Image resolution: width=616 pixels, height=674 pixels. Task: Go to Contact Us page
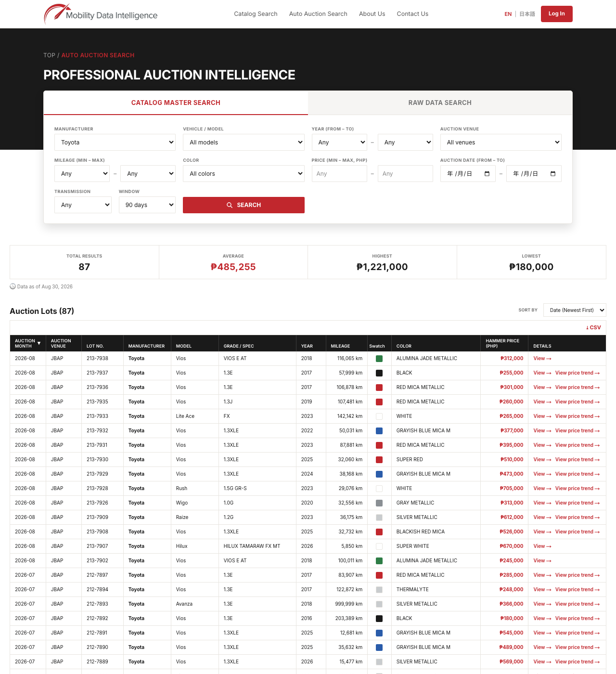412,14
